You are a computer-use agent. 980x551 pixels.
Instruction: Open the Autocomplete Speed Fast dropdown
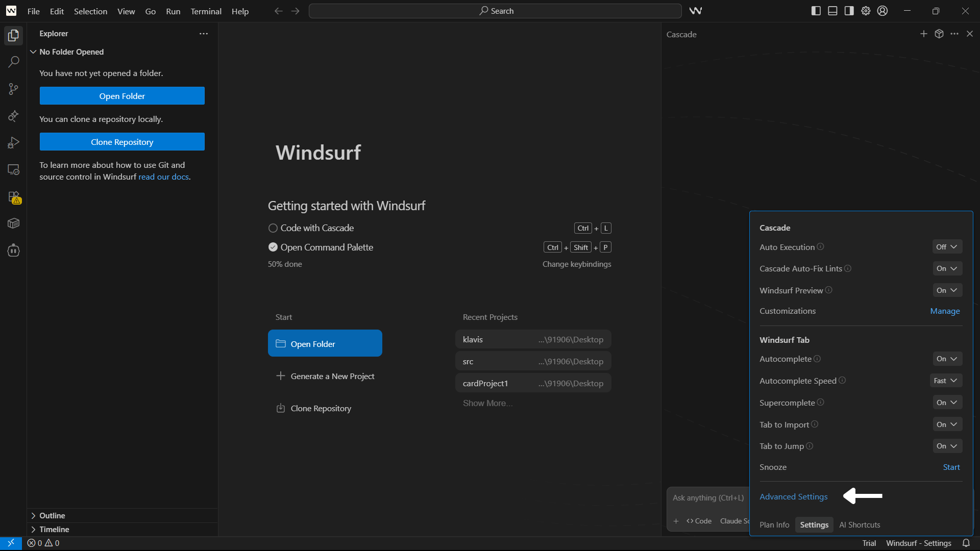[x=946, y=381]
